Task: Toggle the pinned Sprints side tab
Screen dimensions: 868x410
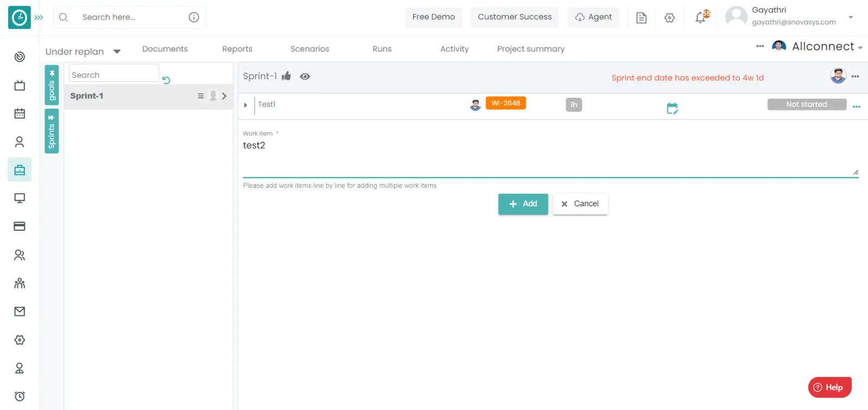Action: 52,131
